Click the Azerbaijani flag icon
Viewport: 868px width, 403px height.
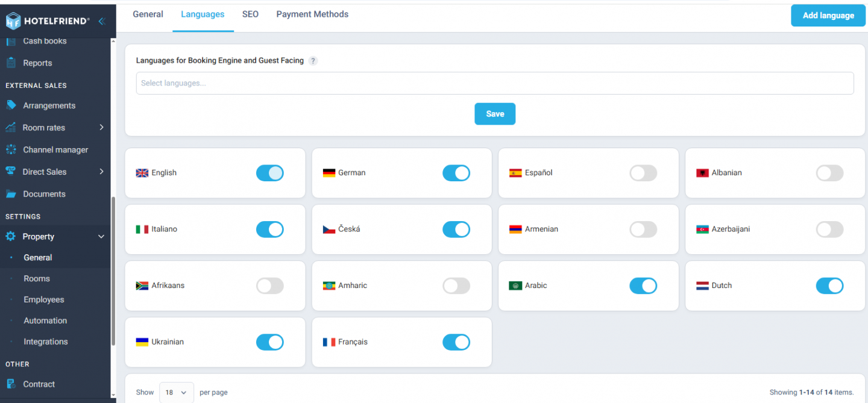[x=702, y=230]
